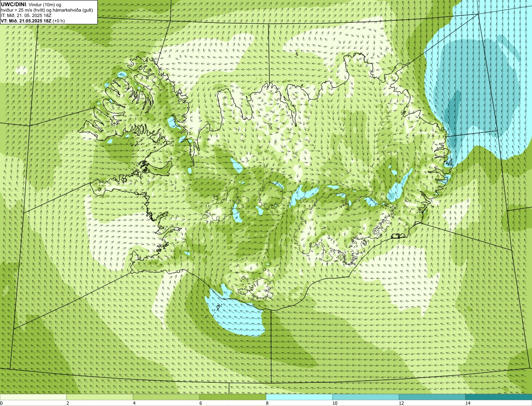
Task: Click the legend label "10"
Action: [335, 403]
